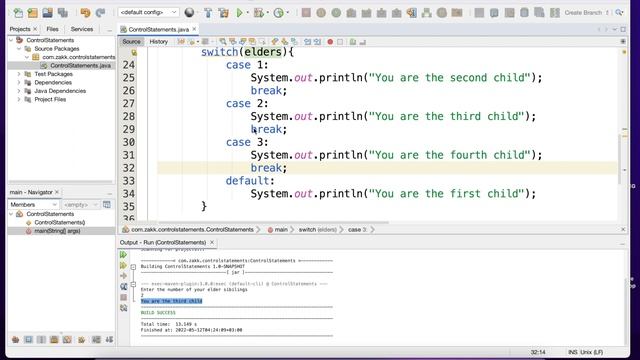This screenshot has height=360, width=640.
Task: Toggle the fifth Navigator bottom filter icon
Action: click(67, 340)
